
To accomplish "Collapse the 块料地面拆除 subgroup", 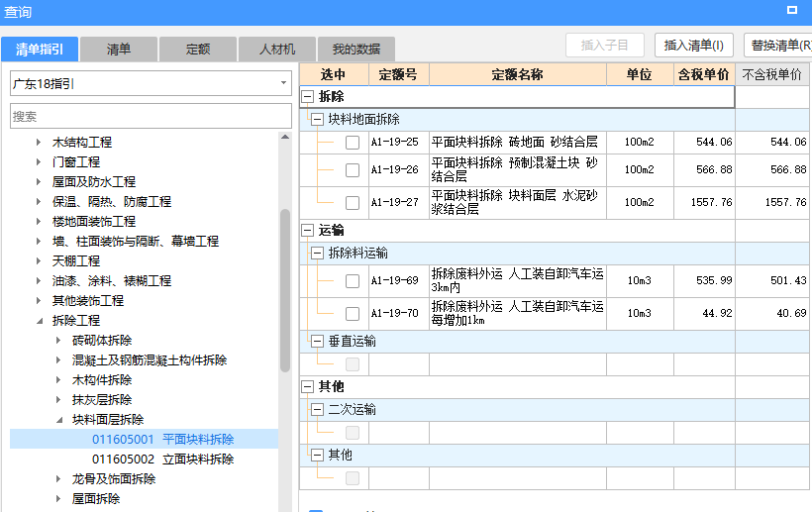I will click(317, 120).
